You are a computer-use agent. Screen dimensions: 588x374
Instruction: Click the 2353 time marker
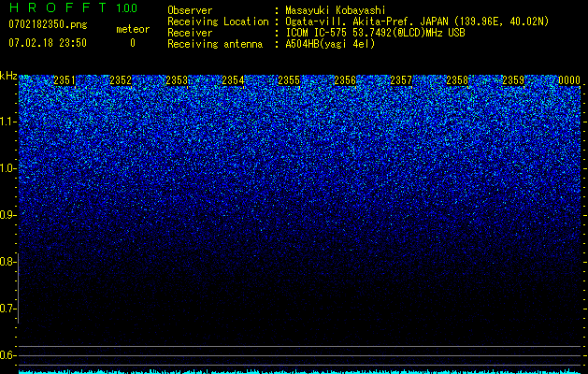177,80
